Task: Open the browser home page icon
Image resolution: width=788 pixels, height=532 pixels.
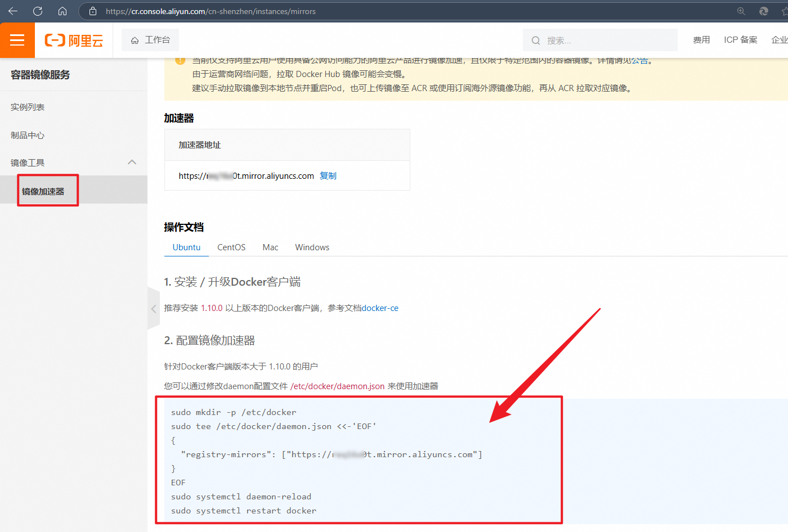Action: tap(62, 11)
